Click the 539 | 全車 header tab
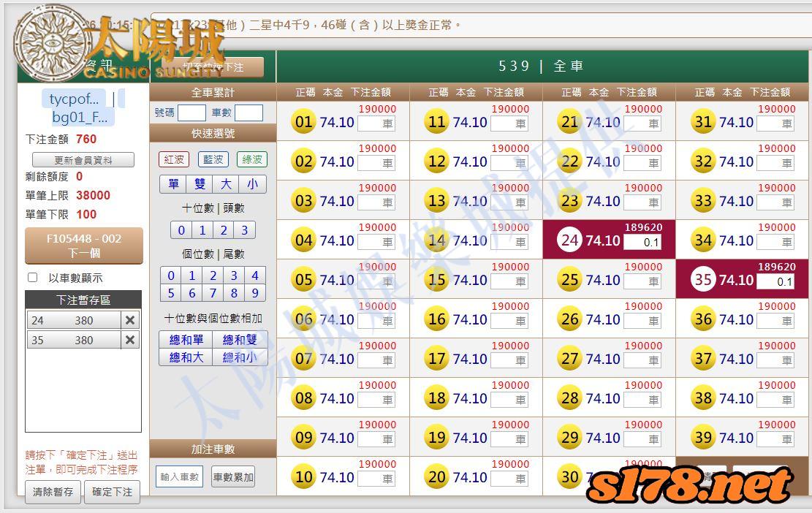Viewport: 812px width, 513px height. (x=542, y=66)
